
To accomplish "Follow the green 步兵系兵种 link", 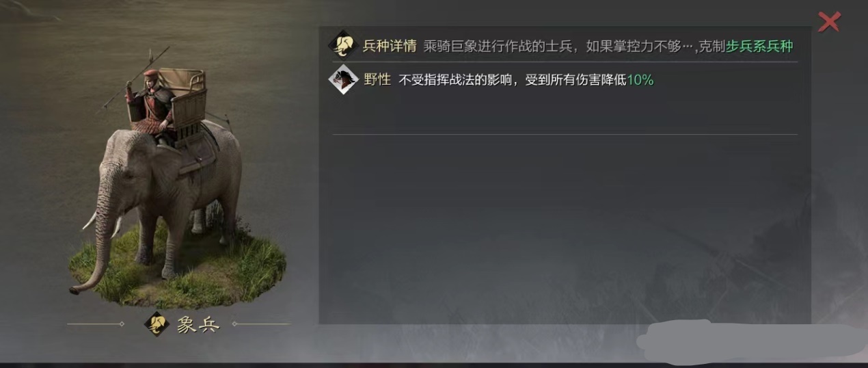I will (x=759, y=47).
